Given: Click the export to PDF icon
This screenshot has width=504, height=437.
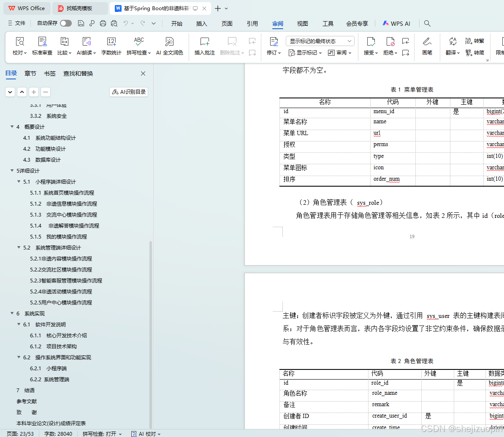Looking at the screenshot, I should [x=92, y=23].
